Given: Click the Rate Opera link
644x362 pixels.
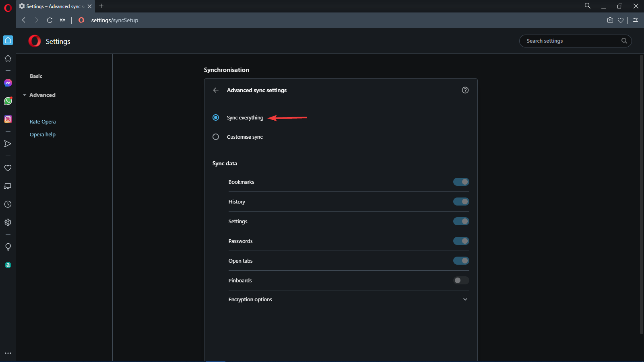Looking at the screenshot, I should (x=43, y=122).
